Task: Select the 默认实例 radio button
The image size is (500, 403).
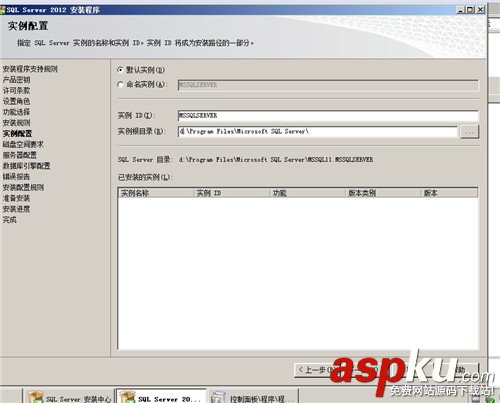Action: tap(120, 70)
